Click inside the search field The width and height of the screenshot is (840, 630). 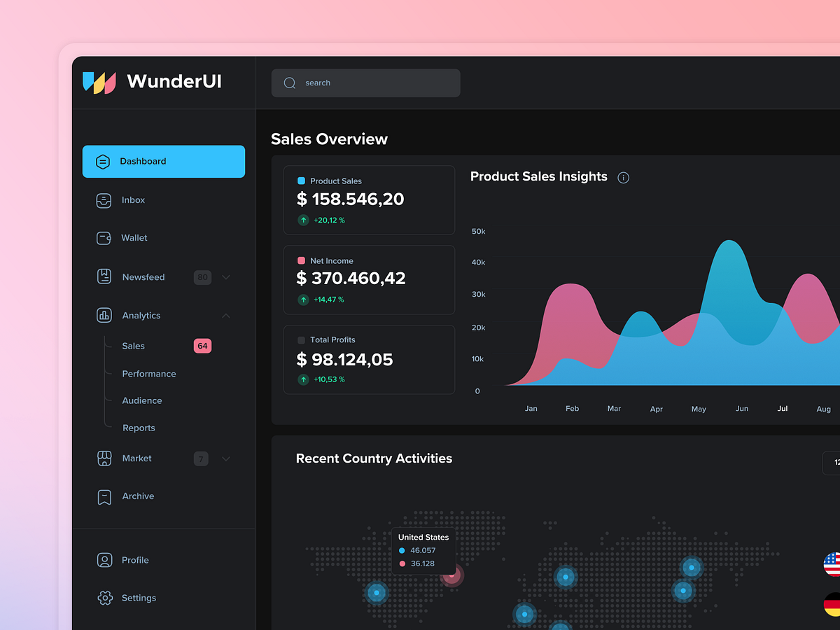365,83
